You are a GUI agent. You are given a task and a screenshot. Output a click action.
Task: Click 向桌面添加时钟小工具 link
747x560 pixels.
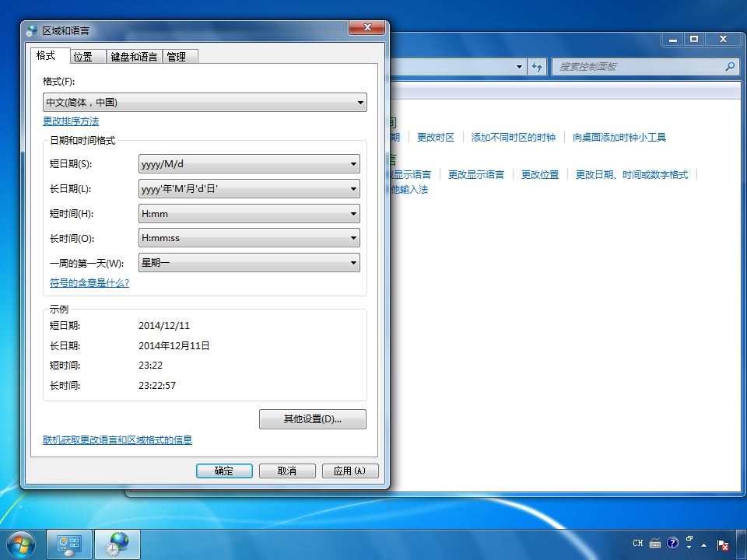[619, 138]
